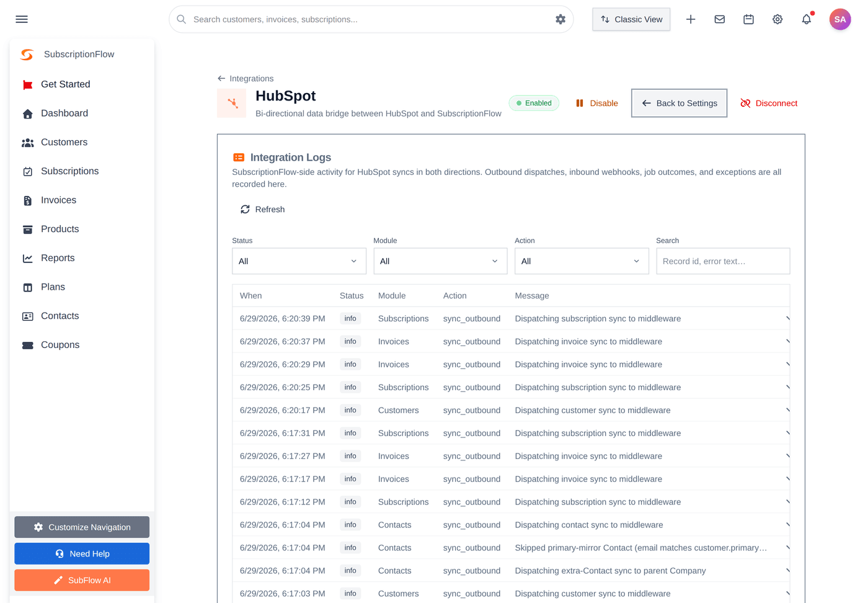The image size is (868, 603).
Task: Click the Reports chart icon
Action: 27,258
